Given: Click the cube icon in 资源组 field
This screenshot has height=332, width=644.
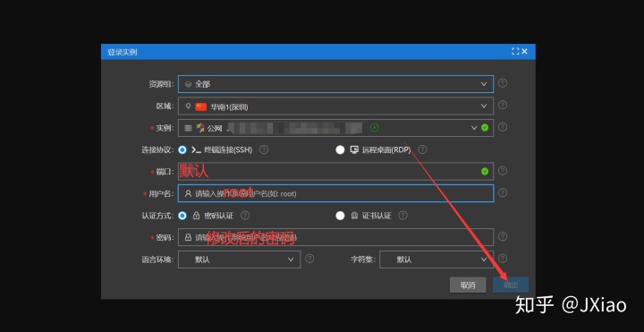Looking at the screenshot, I should [188, 84].
